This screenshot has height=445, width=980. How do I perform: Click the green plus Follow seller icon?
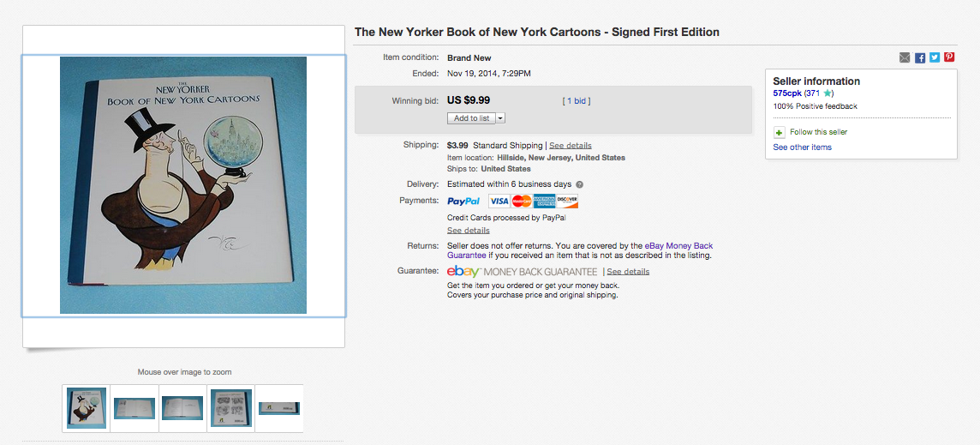click(x=779, y=132)
